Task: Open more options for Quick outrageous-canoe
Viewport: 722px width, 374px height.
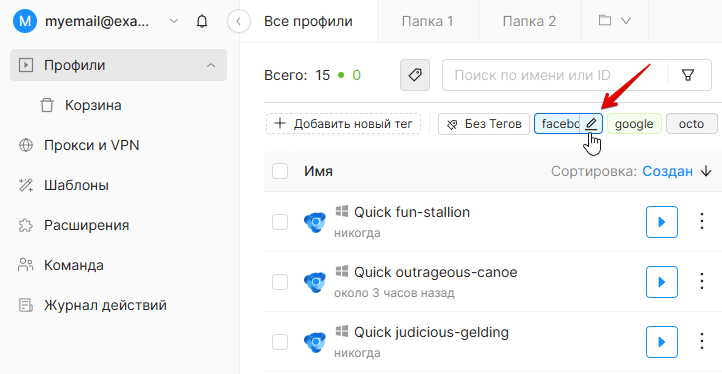Action: (x=702, y=281)
